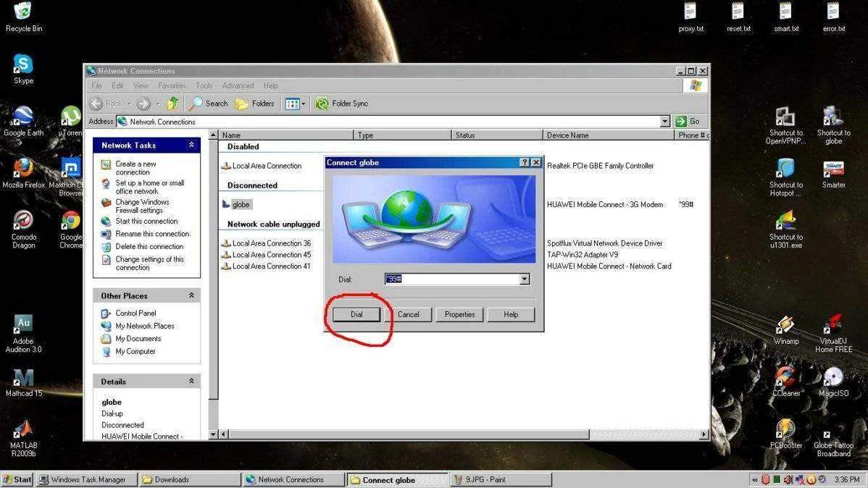Image resolution: width=868 pixels, height=488 pixels.
Task: Open Shortcut to OpenVPNP desktop icon
Action: pyautogui.click(x=785, y=125)
